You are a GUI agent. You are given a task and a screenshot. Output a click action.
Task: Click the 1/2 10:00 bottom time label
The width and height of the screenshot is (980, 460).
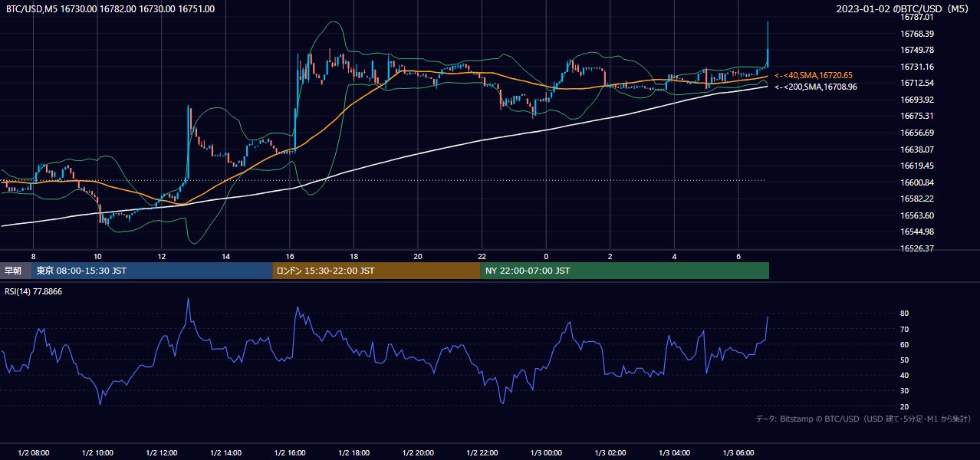(x=97, y=453)
